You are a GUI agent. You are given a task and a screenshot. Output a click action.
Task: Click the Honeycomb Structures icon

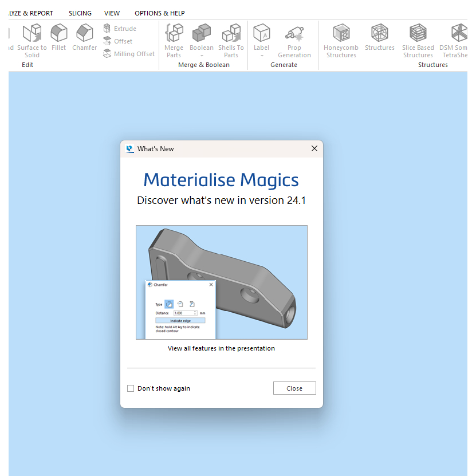(x=341, y=34)
